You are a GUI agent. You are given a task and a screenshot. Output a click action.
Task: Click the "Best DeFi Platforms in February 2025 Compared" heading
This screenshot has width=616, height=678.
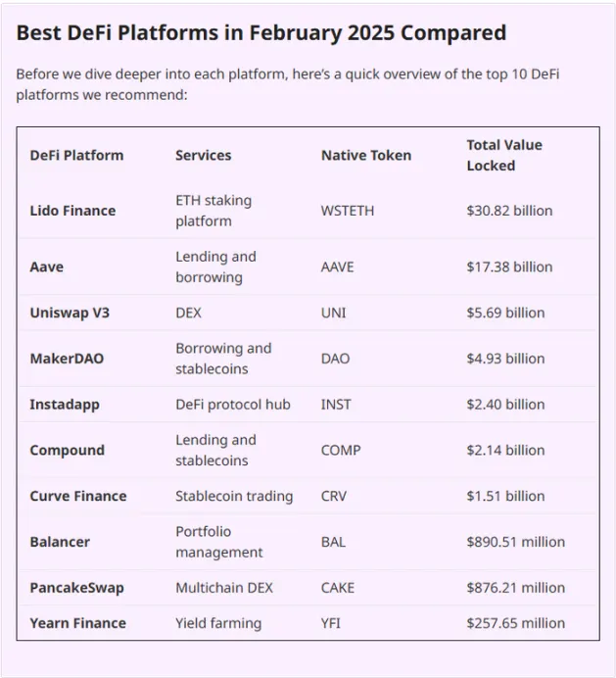click(261, 32)
